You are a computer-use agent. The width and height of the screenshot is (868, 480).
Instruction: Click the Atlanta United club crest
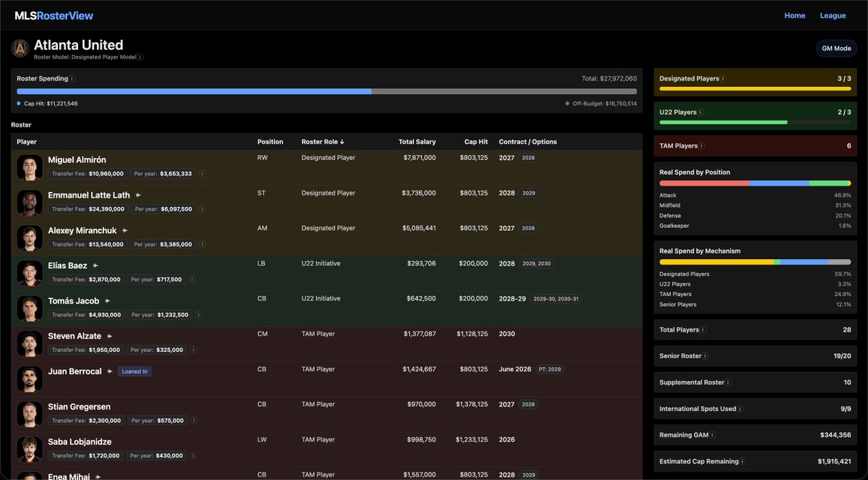20,49
